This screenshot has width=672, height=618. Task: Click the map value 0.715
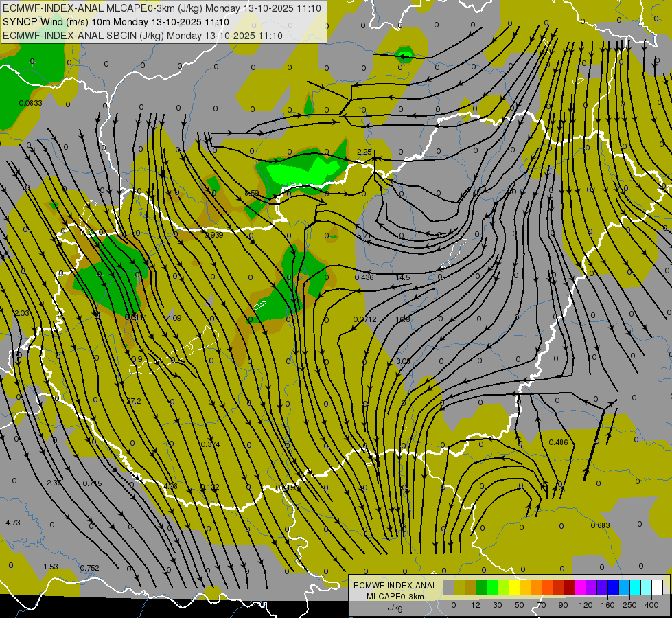(x=93, y=483)
